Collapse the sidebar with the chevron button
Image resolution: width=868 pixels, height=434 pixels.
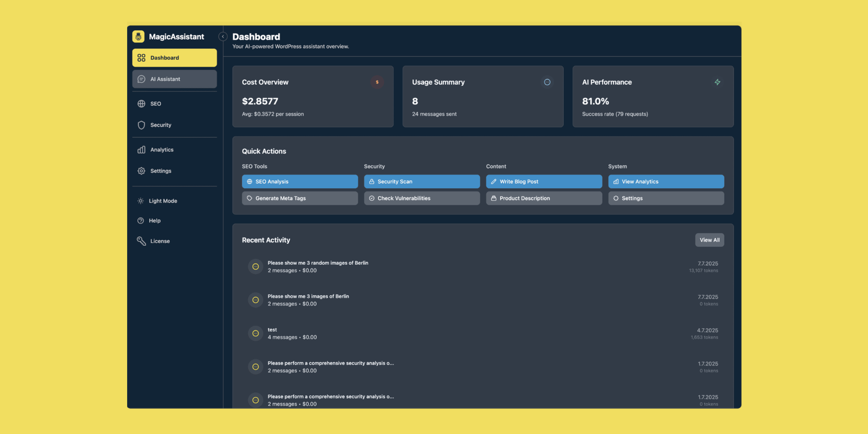(222, 36)
